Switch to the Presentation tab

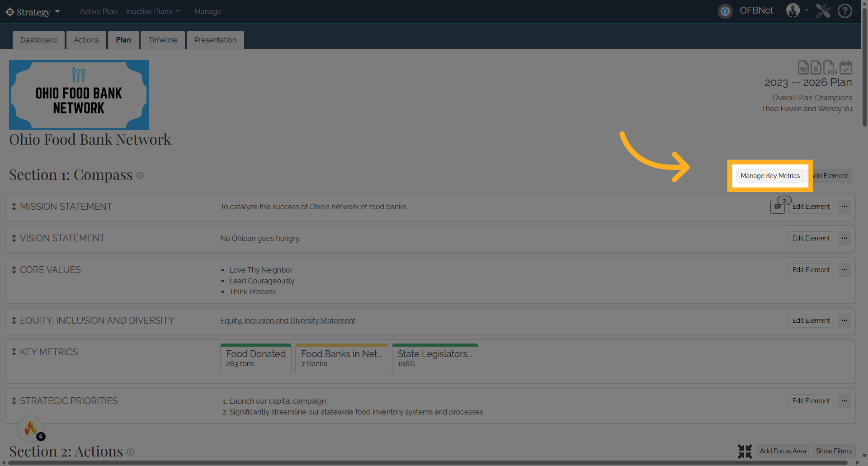tap(215, 40)
